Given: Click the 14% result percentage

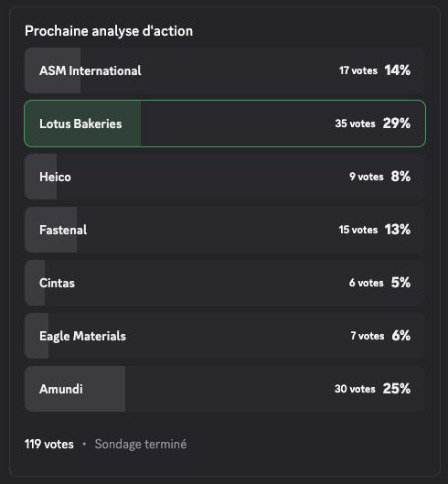Looking at the screenshot, I should point(398,70).
